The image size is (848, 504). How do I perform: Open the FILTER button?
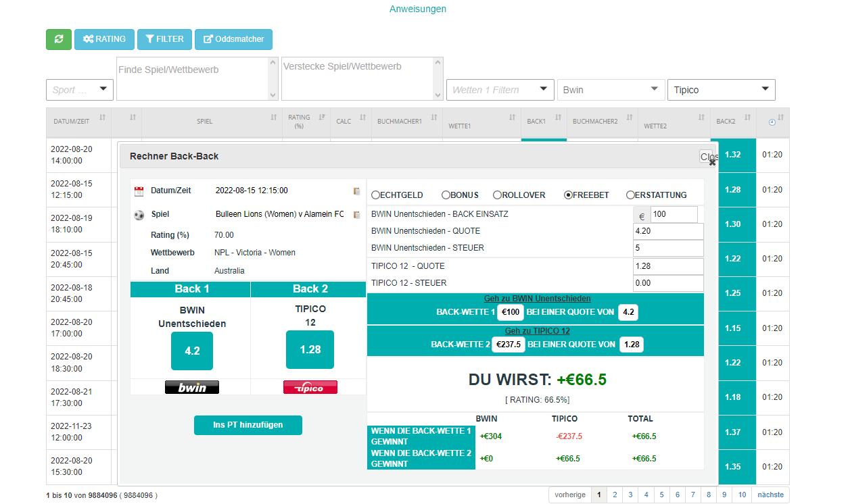165,39
